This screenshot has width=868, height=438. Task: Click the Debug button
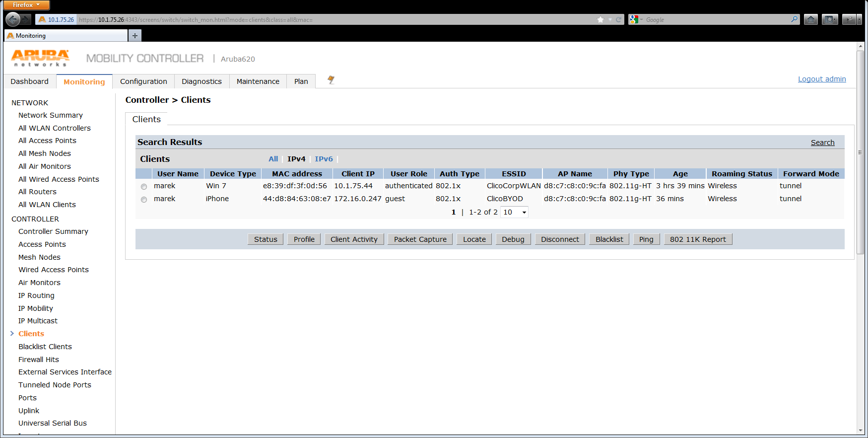(513, 239)
